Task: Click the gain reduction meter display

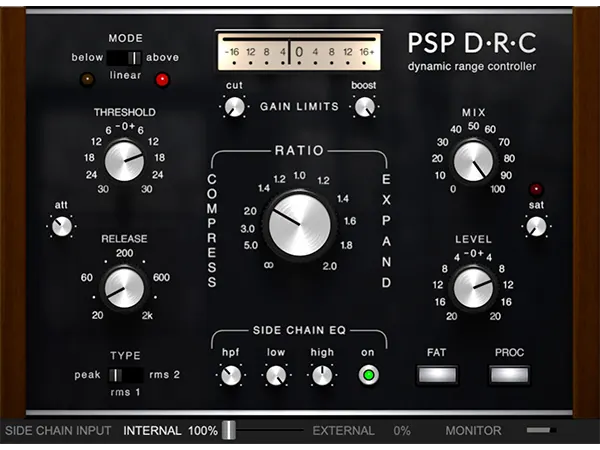Action: coord(299,52)
